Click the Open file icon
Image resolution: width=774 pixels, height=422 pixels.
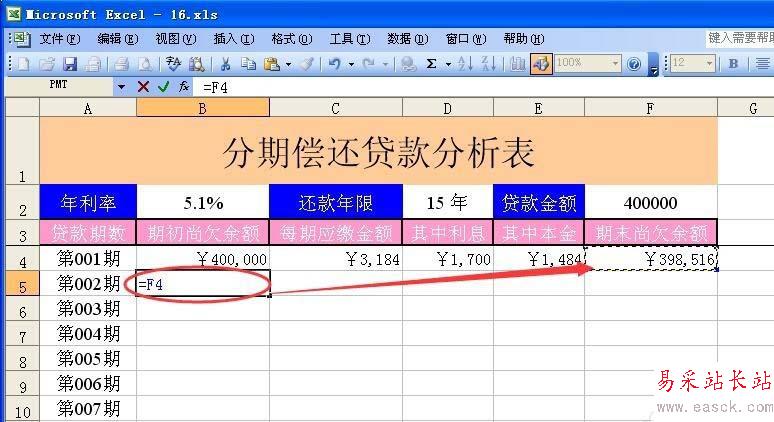click(47, 64)
